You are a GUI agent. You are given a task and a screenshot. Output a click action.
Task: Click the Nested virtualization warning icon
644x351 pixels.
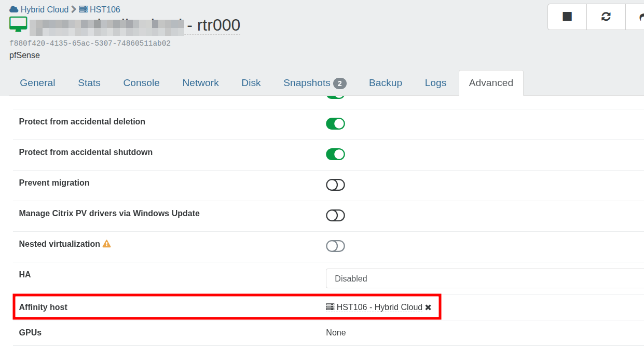106,244
